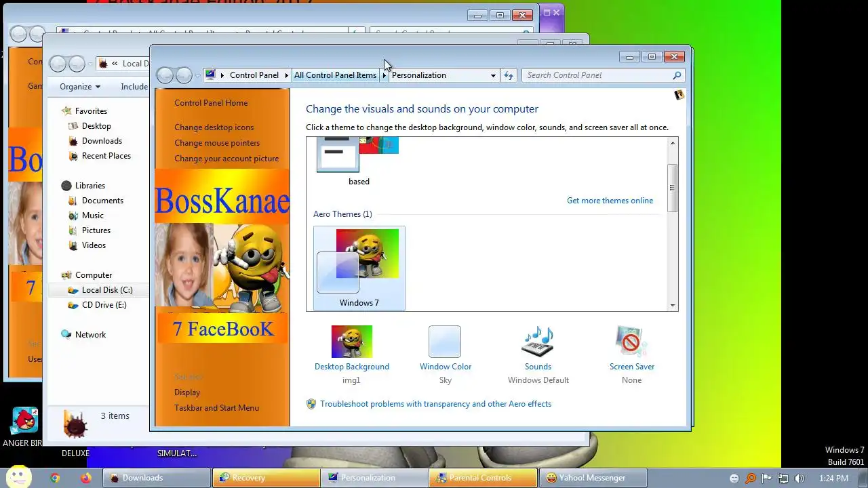Select Libraries in navigation pane
Screen dimensions: 868x488
click(x=90, y=186)
